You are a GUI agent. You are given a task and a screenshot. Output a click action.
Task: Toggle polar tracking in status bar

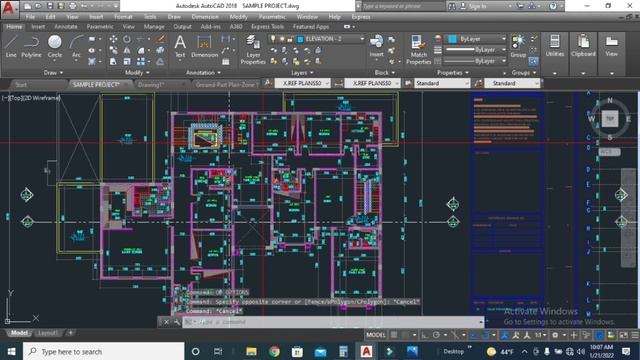436,335
